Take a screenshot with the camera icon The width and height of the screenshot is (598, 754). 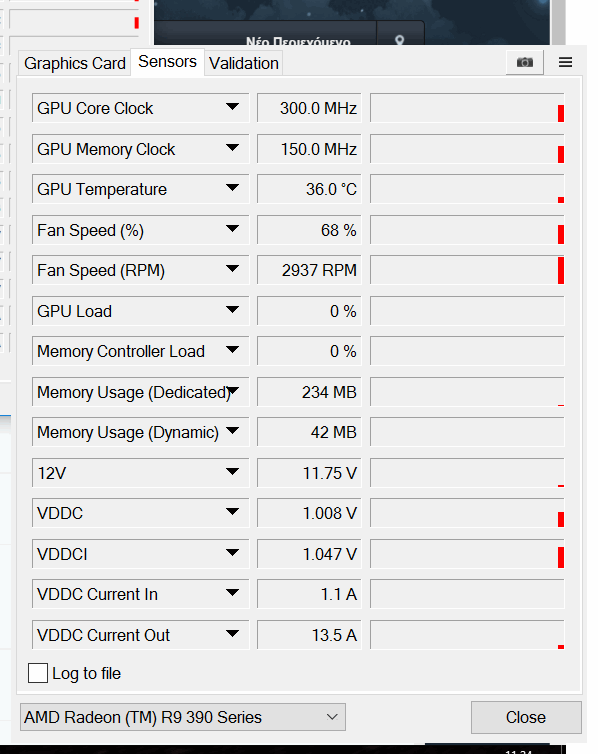524,63
